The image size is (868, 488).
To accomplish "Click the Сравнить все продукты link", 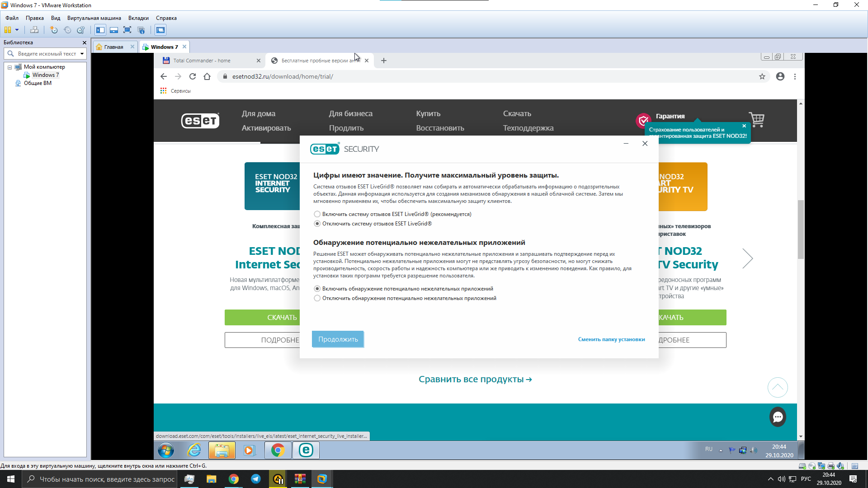I will pyautogui.click(x=475, y=380).
